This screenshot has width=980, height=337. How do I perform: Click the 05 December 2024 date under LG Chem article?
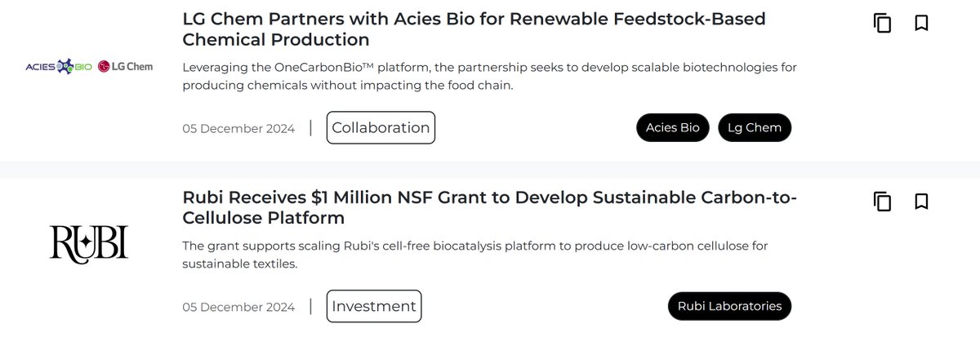click(x=238, y=128)
